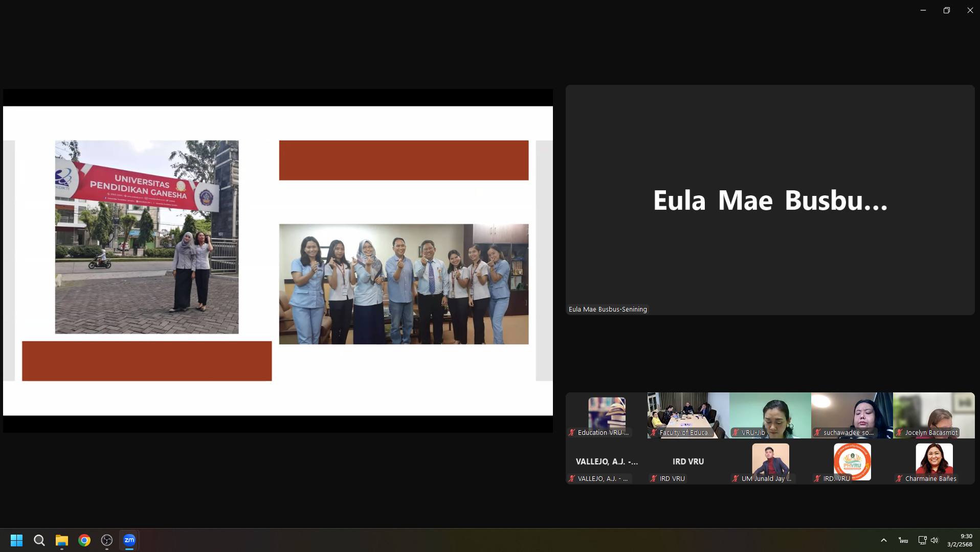Open the taskbar clock and date
Screen dimensions: 980x552
point(960,540)
